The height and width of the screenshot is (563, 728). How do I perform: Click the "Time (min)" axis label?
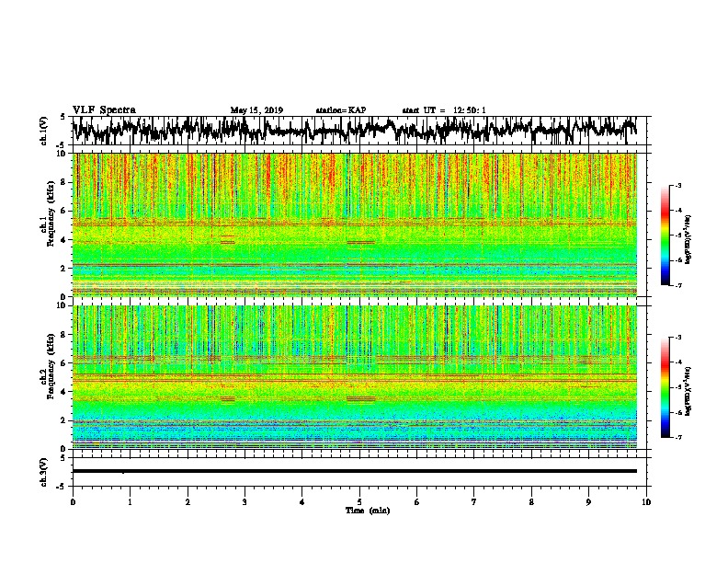tap(368, 511)
